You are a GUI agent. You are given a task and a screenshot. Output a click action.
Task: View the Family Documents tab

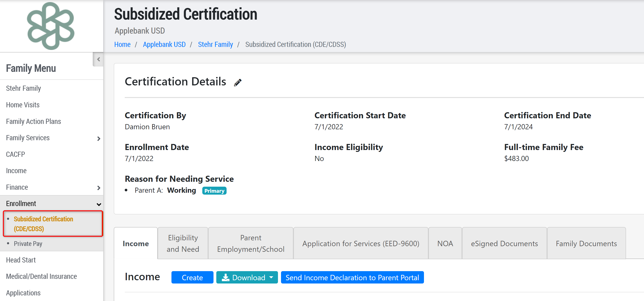[x=586, y=244]
